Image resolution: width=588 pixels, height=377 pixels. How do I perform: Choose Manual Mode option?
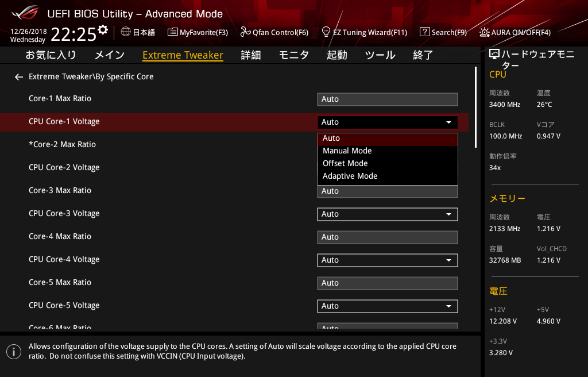[x=388, y=151]
